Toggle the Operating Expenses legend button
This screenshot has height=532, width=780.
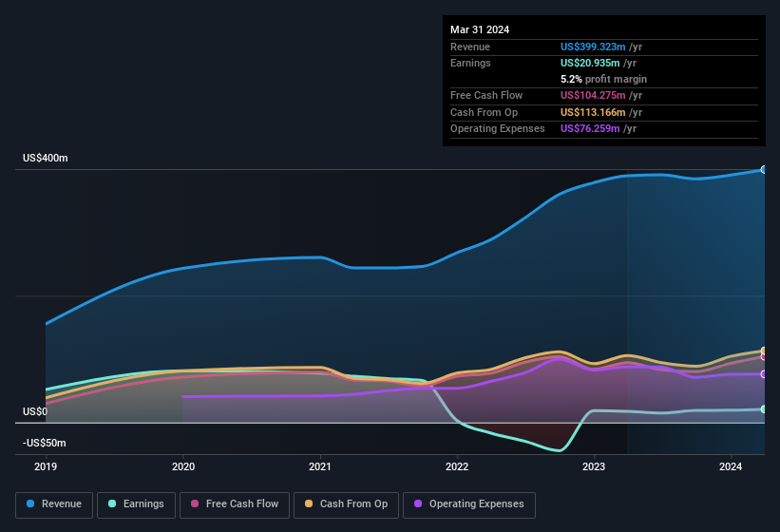coord(469,504)
